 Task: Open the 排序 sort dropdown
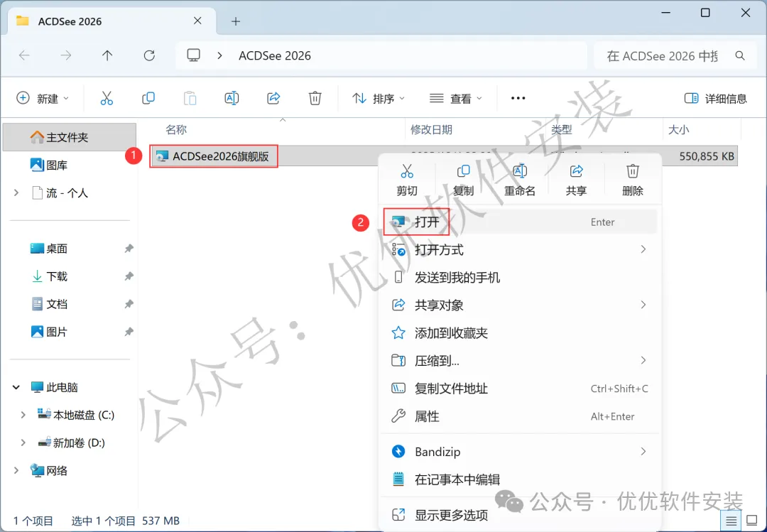point(379,98)
